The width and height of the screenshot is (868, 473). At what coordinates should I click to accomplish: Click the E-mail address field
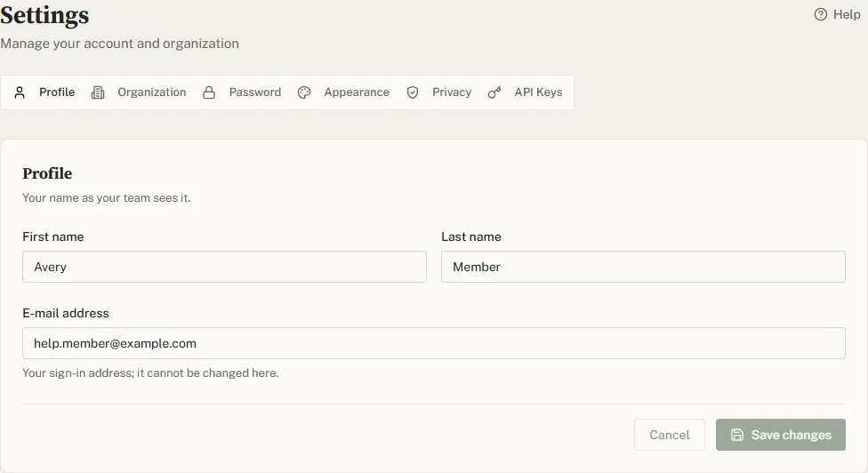tap(434, 343)
